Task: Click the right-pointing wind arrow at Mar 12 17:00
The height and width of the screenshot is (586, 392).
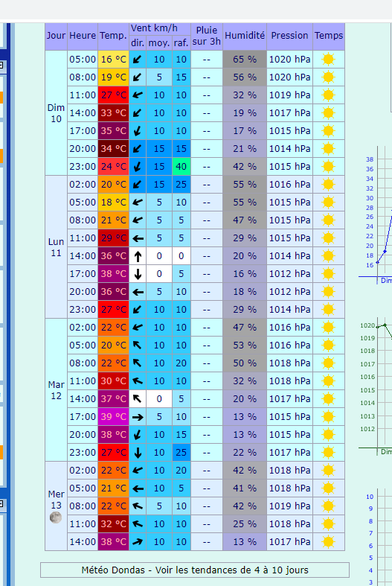Action: click(138, 417)
